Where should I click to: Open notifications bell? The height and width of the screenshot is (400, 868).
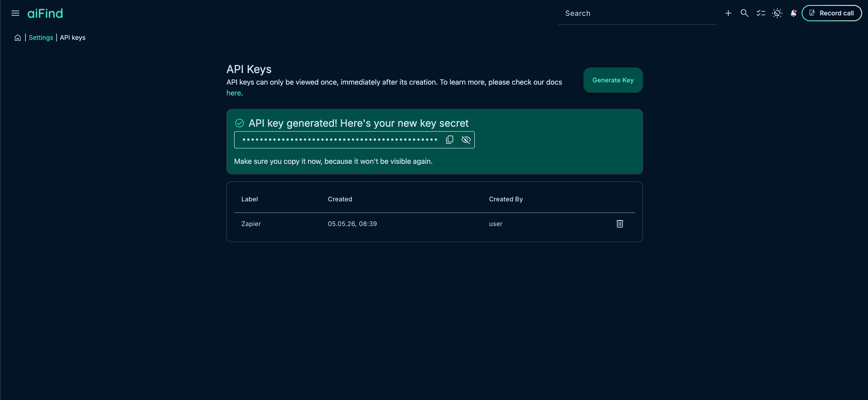(x=794, y=13)
